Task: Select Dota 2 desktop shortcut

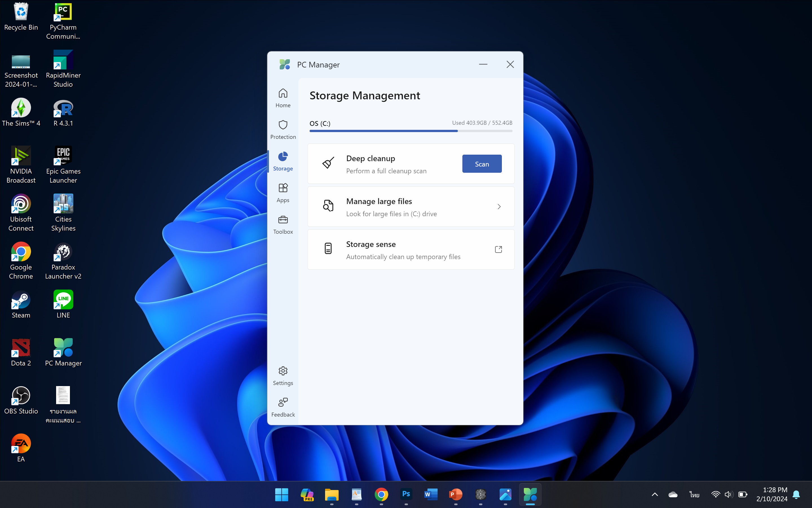Action: click(x=21, y=352)
